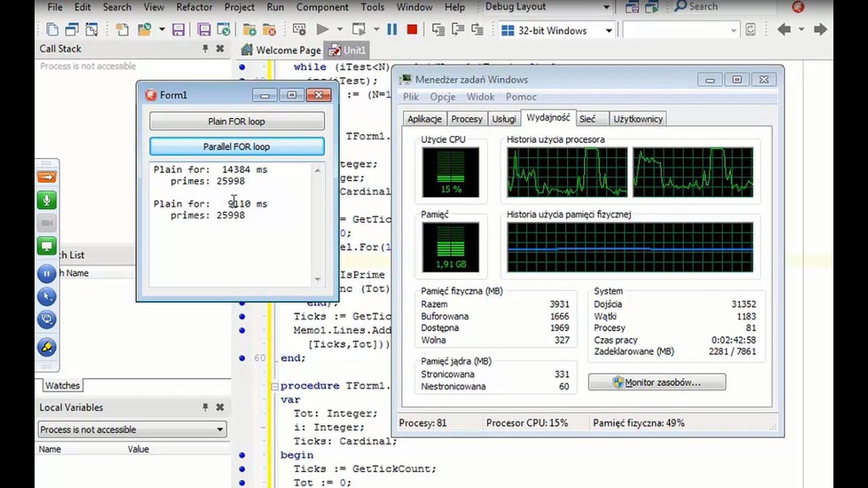Click the Parallel FOR loop button
The image size is (868, 488).
pyautogui.click(x=237, y=146)
